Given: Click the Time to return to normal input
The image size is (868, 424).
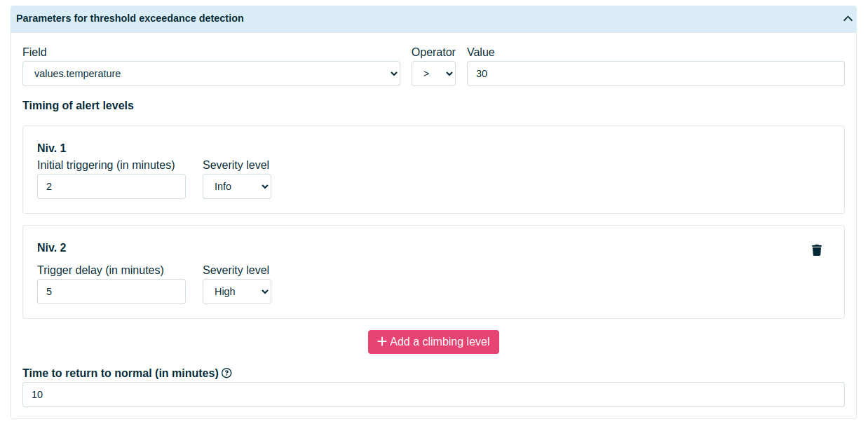Looking at the screenshot, I should tap(433, 395).
